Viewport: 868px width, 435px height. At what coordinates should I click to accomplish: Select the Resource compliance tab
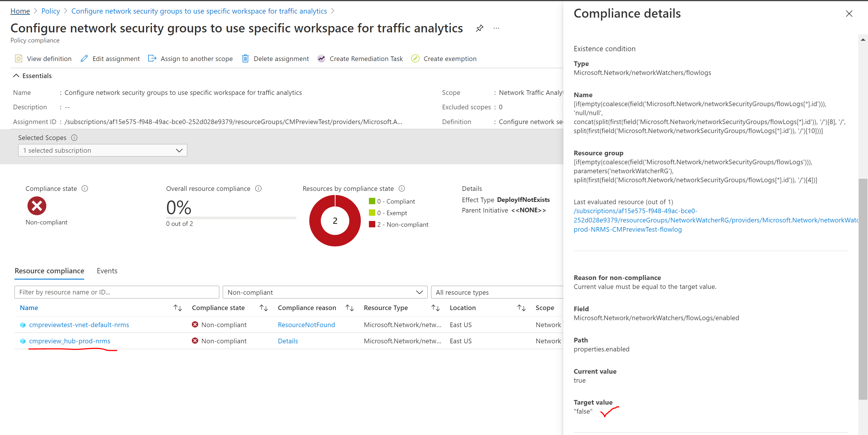49,271
